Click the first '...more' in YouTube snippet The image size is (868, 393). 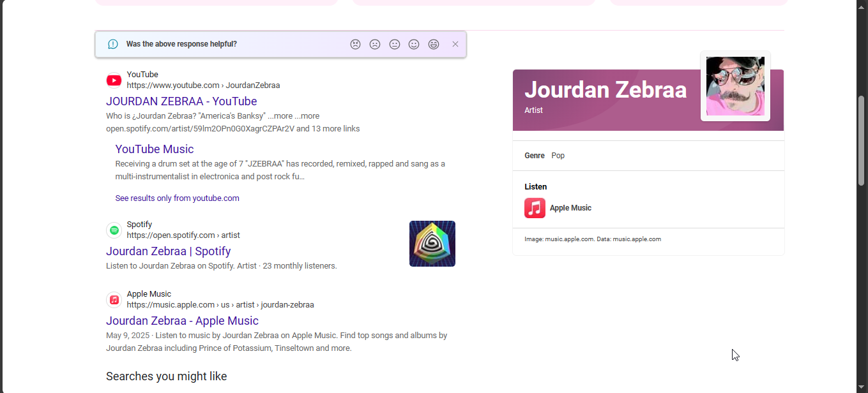(x=280, y=116)
